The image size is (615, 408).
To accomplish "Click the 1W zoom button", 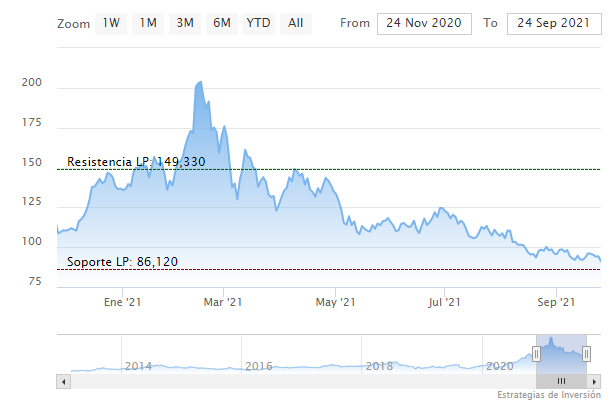I will click(111, 22).
